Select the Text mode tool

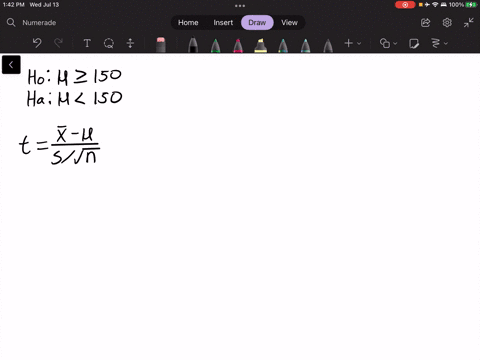(87, 43)
